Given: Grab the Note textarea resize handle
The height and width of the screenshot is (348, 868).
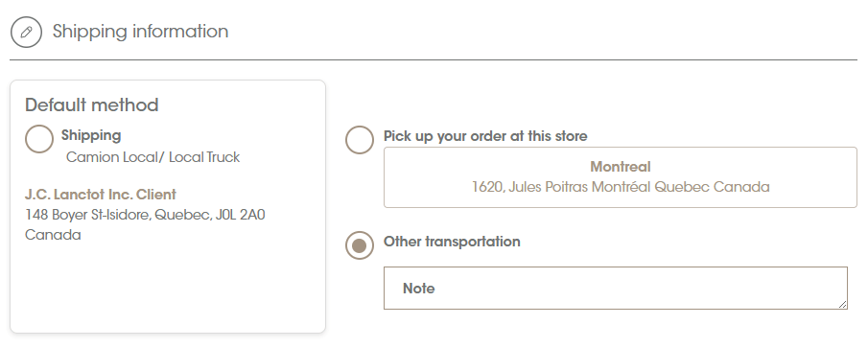Looking at the screenshot, I should click(842, 304).
